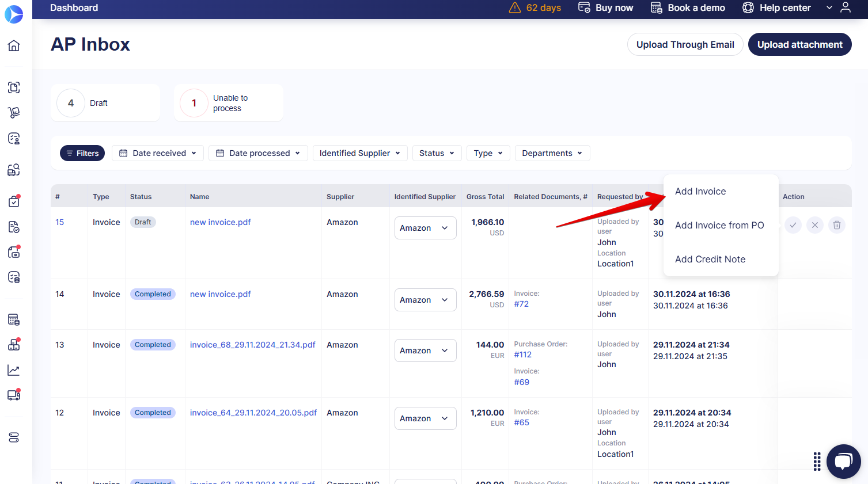
Task: Open the Status filter dropdown
Action: pyautogui.click(x=437, y=153)
